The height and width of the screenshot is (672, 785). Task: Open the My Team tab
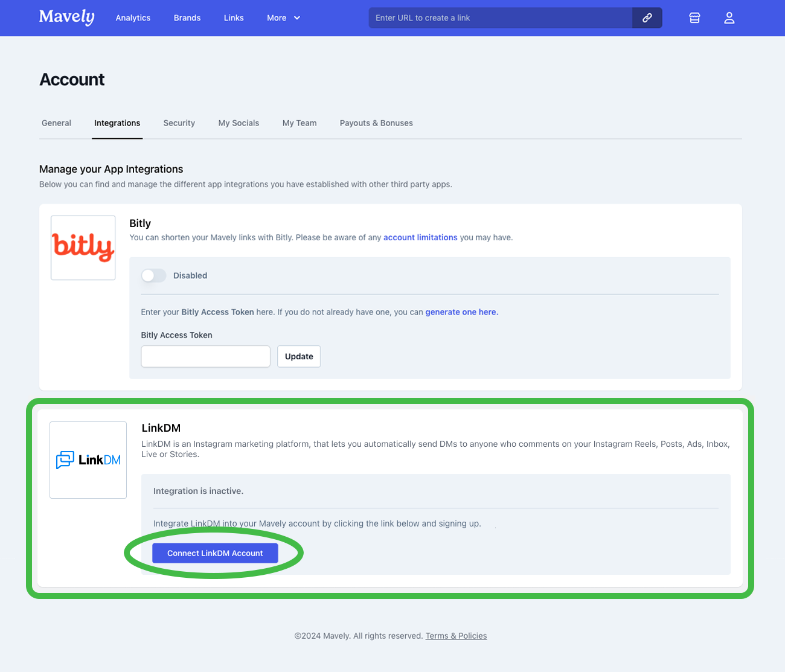click(300, 123)
